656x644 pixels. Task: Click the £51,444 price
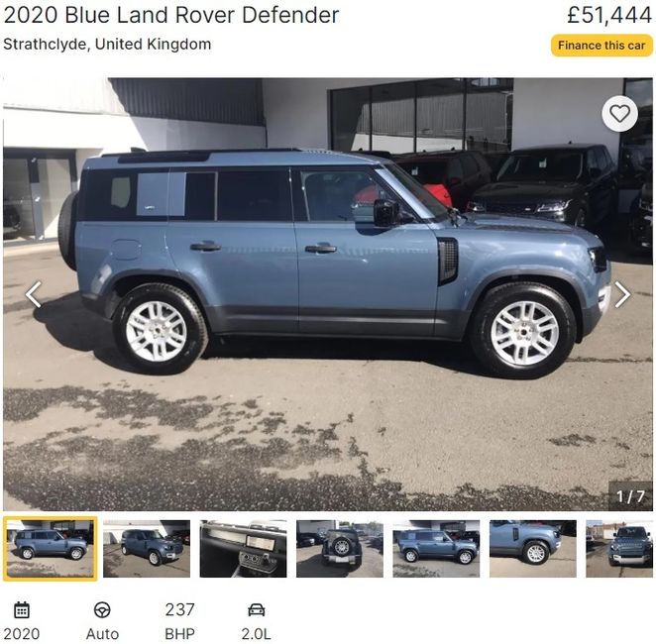(609, 16)
